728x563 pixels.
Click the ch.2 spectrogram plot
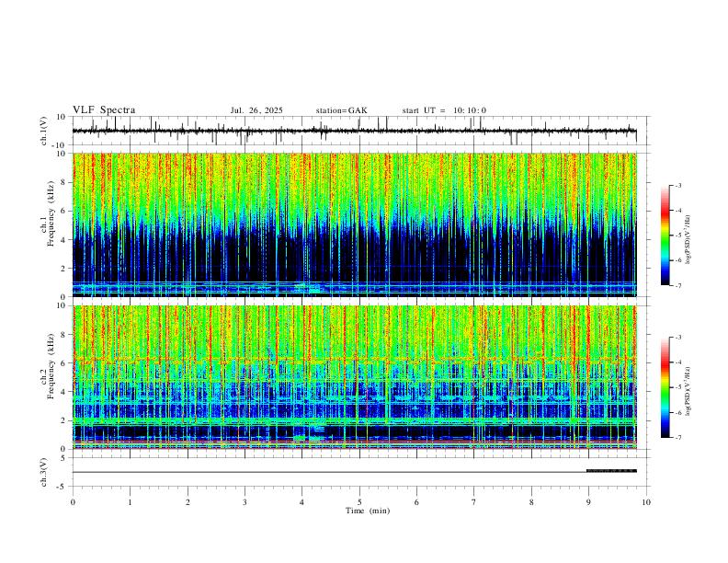point(355,377)
